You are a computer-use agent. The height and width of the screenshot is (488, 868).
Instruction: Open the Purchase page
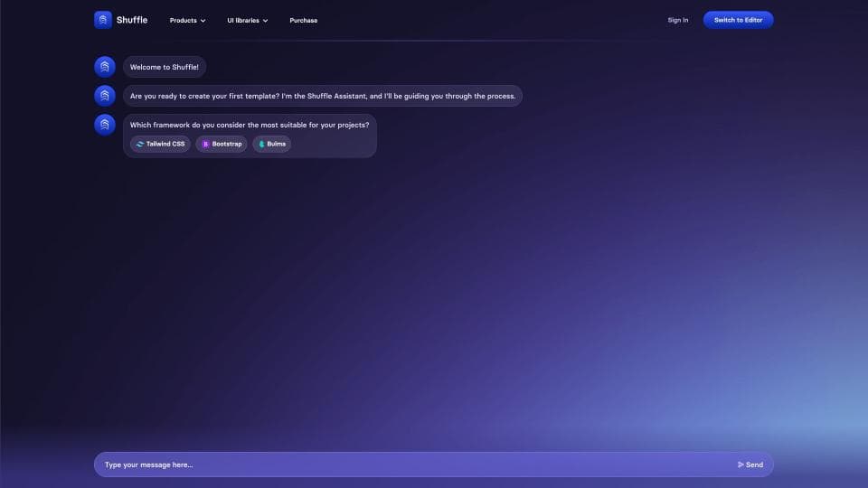pos(304,21)
